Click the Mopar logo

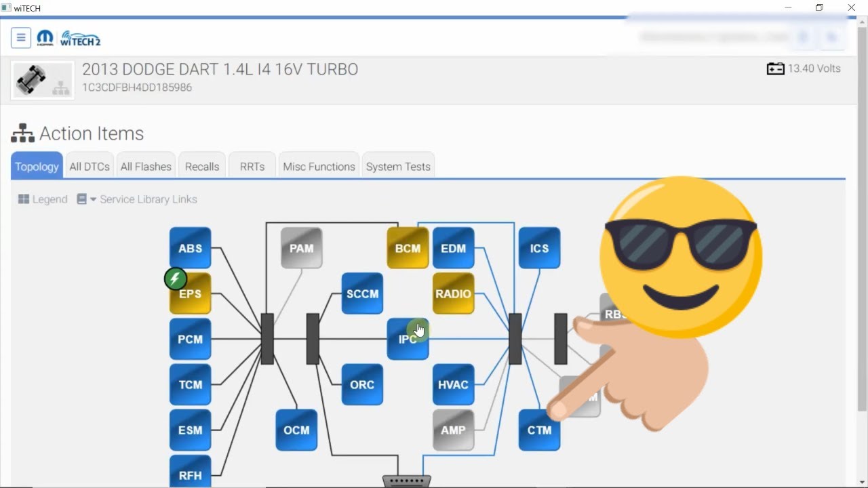tap(45, 38)
